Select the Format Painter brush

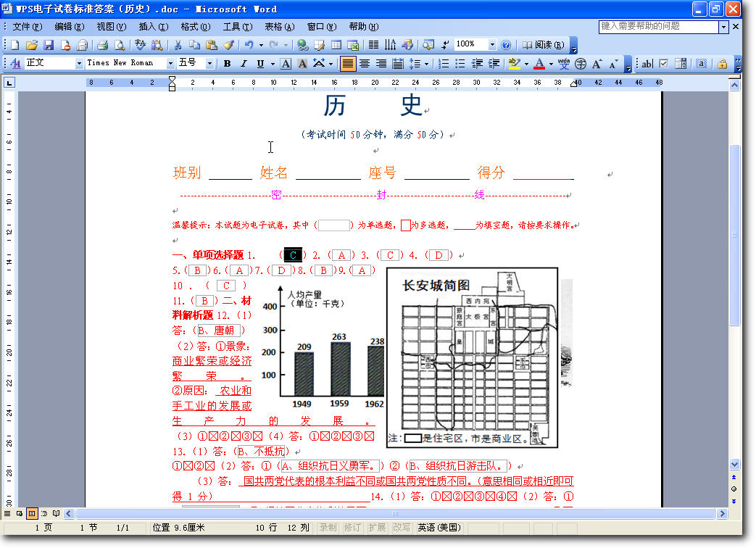(x=228, y=46)
